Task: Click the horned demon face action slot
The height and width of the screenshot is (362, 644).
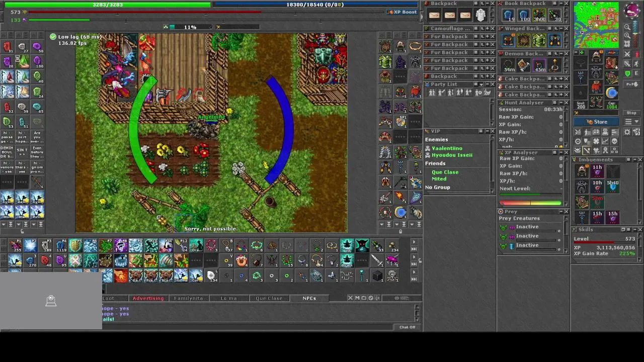Action: coord(362,245)
